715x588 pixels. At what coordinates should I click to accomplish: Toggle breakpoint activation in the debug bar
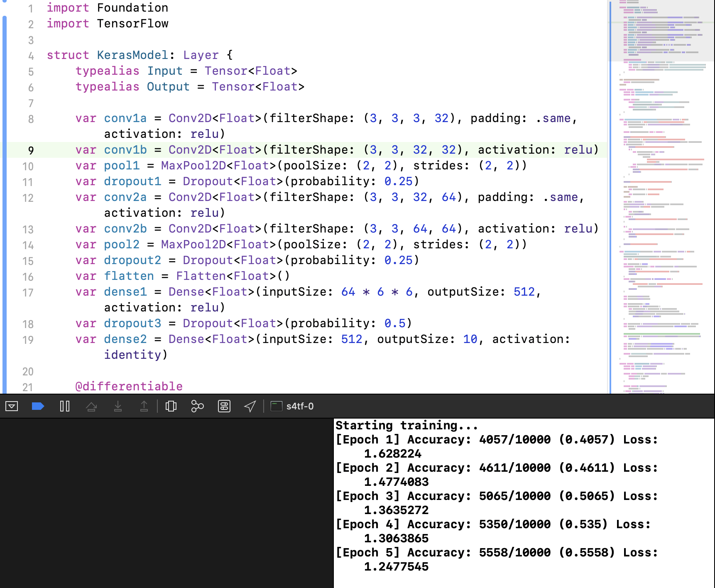[38, 406]
